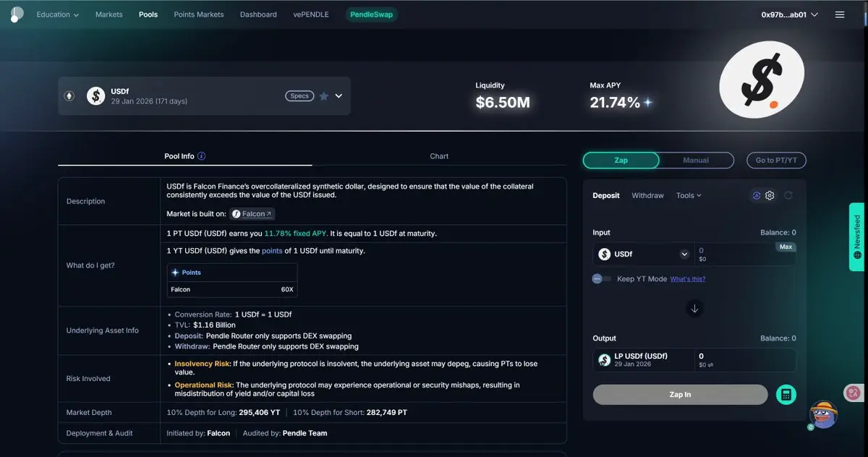Click Go to PT/YT button
868x457 pixels.
point(776,160)
